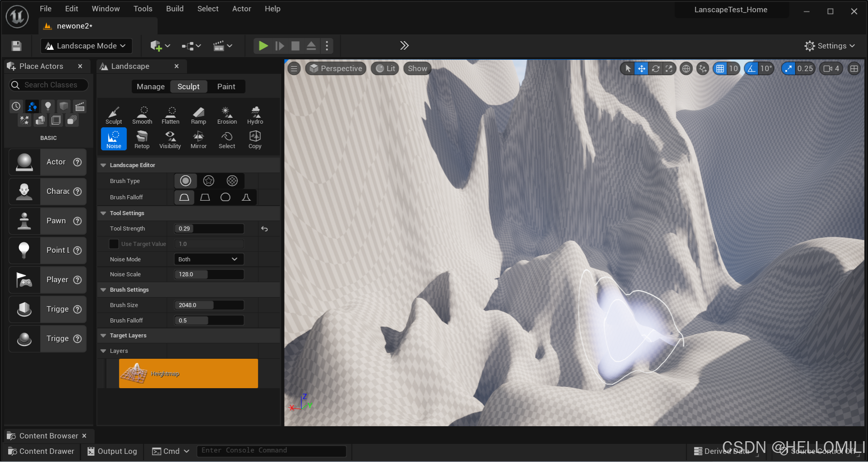Activate the rotate gizmo tool

coord(656,69)
